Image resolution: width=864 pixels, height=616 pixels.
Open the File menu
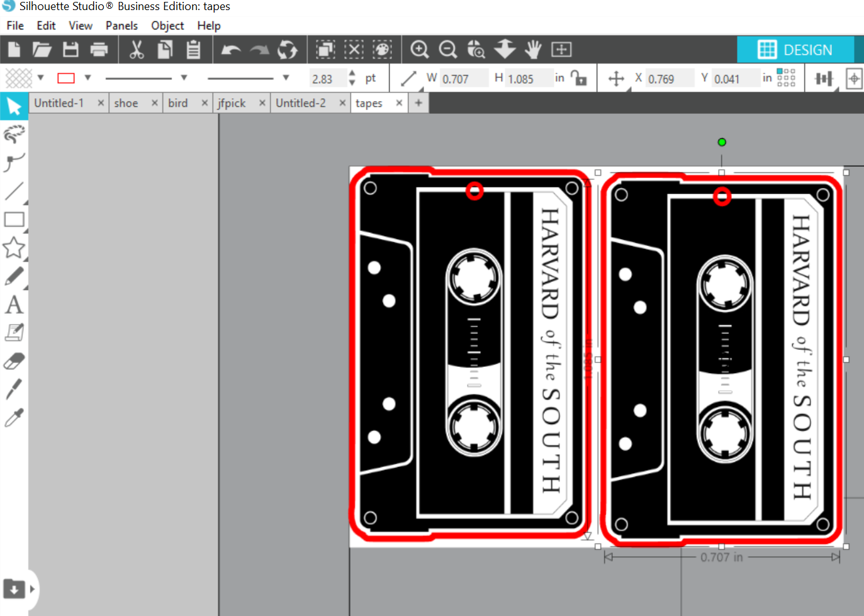click(15, 26)
